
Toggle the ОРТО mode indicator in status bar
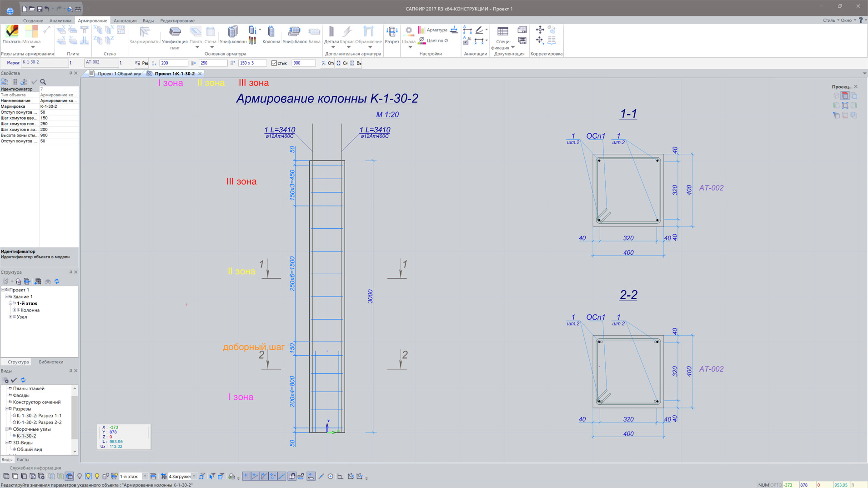[x=776, y=485]
